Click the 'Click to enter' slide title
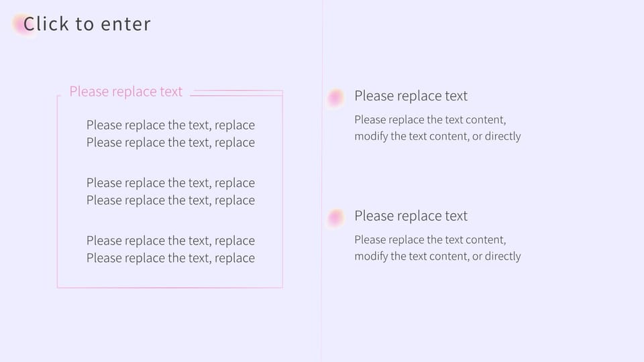Image resolution: width=644 pixels, height=362 pixels. pos(87,24)
